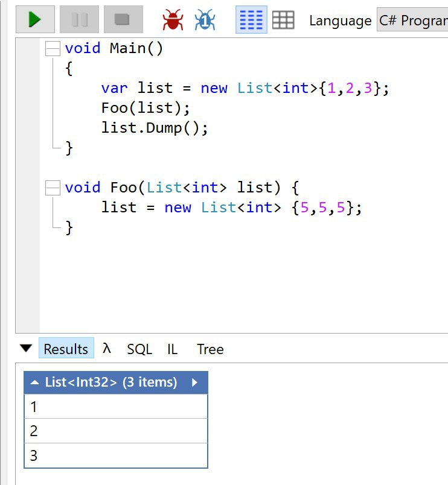Switch to the IL tab
This screenshot has width=448, height=485.
pyautogui.click(x=173, y=349)
